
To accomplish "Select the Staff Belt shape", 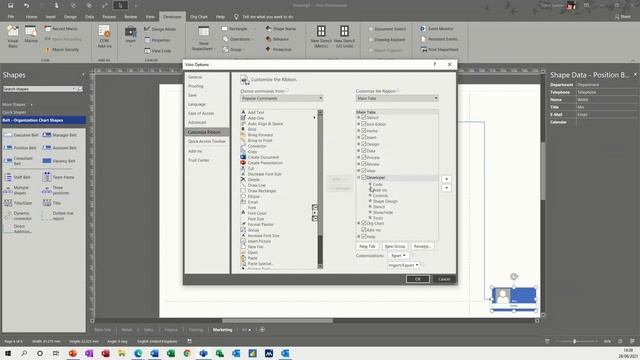I will [x=17, y=177].
